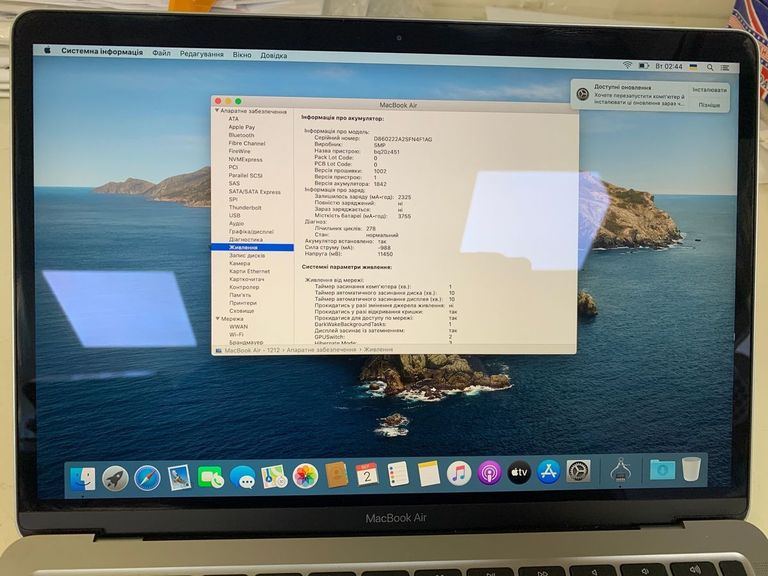Image resolution: width=768 pixels, height=576 pixels.
Task: Launch Music from the Dock
Action: click(x=459, y=473)
